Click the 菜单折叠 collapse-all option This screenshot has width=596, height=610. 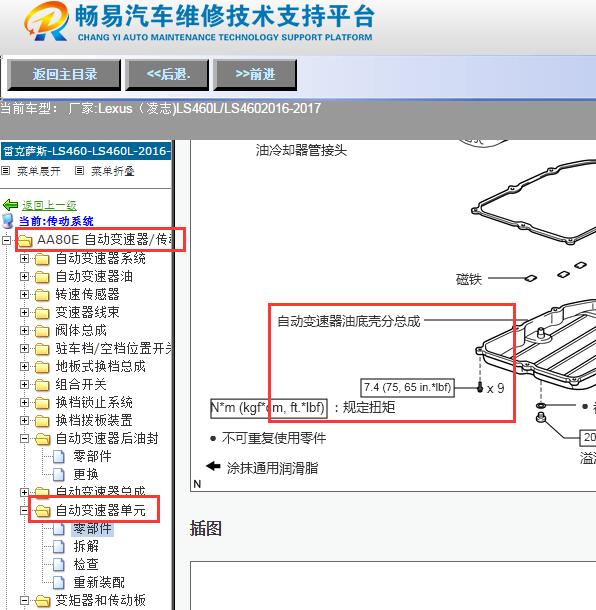[x=113, y=171]
